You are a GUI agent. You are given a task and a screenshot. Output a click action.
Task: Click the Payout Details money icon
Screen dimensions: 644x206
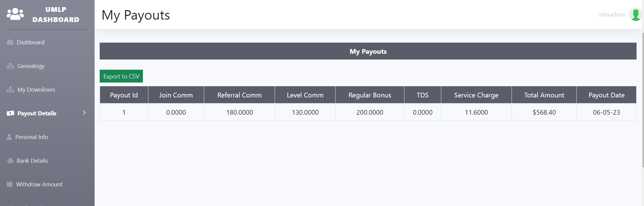point(10,113)
